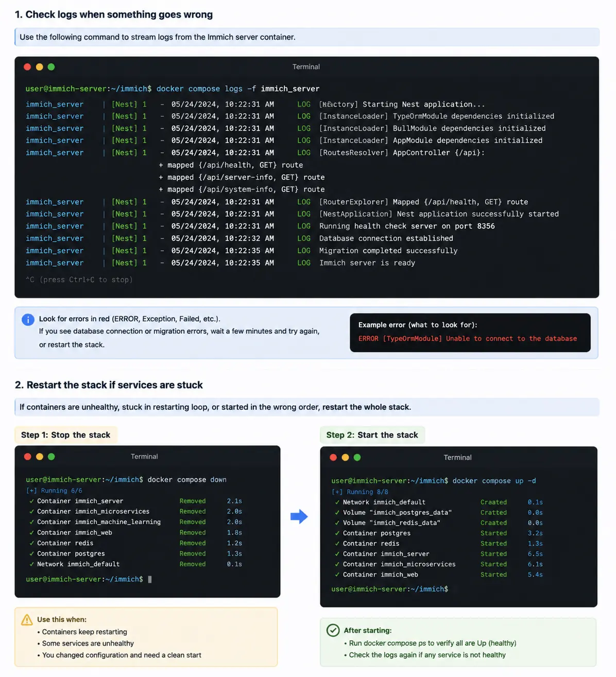Click the '2.1s' duration for immich_server removal
The image size is (616, 677).
234,501
